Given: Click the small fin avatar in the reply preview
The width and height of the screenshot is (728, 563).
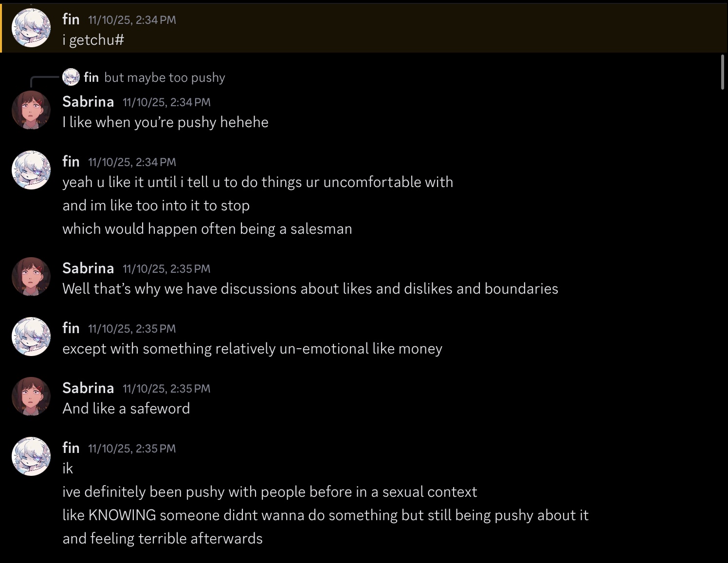Looking at the screenshot, I should [71, 77].
